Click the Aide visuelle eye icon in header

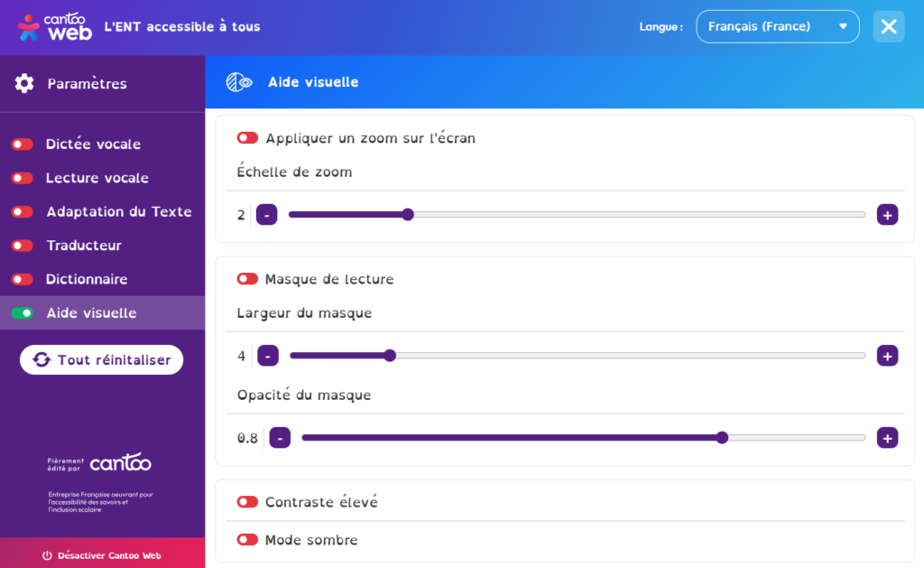tap(239, 82)
